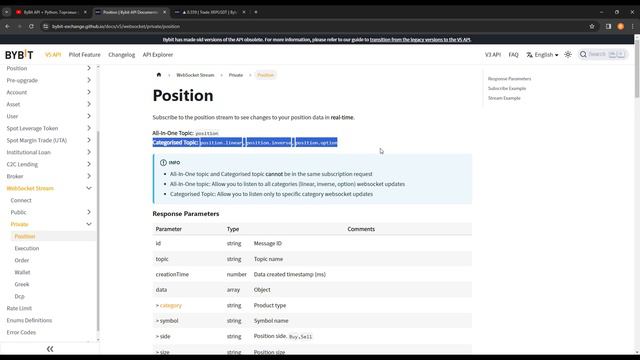The height and width of the screenshot is (360, 640).
Task: Open the legacy-to-V5 transition guide link
Action: (420, 40)
